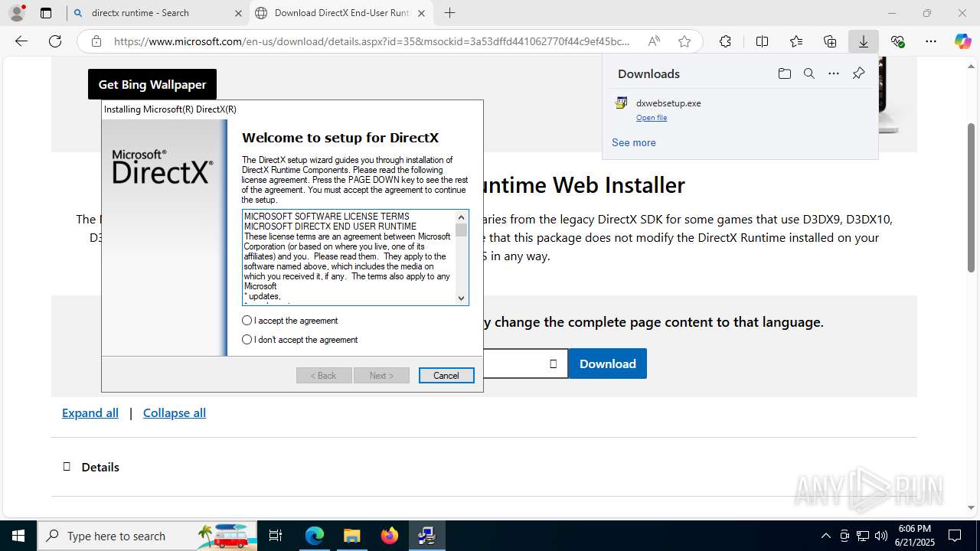The image size is (980, 551).
Task: Click the browser Back arrow
Action: click(21, 41)
